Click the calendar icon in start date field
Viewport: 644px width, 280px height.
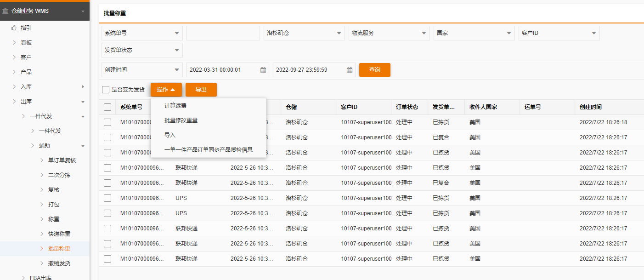click(263, 70)
